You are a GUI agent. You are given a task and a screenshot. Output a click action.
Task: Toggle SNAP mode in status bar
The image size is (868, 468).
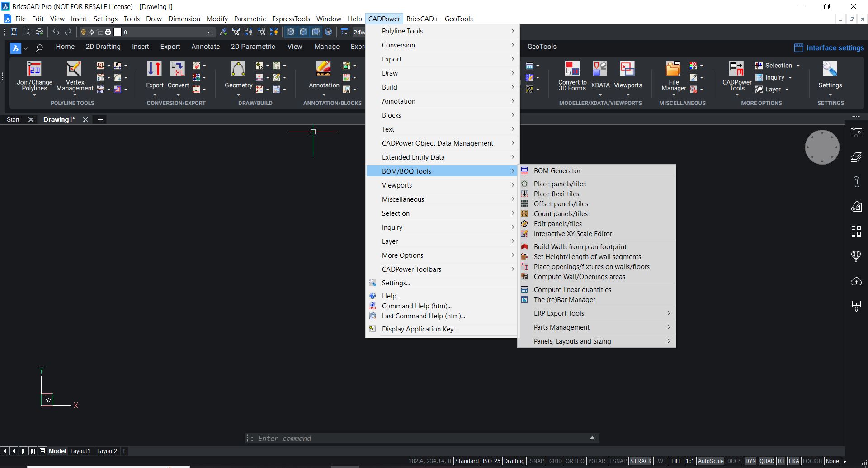[x=537, y=461]
